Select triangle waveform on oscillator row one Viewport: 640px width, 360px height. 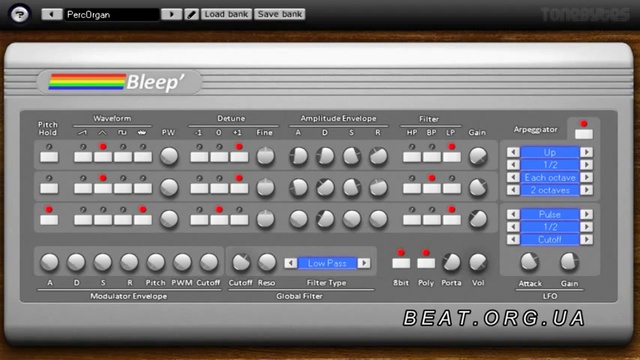(103, 157)
